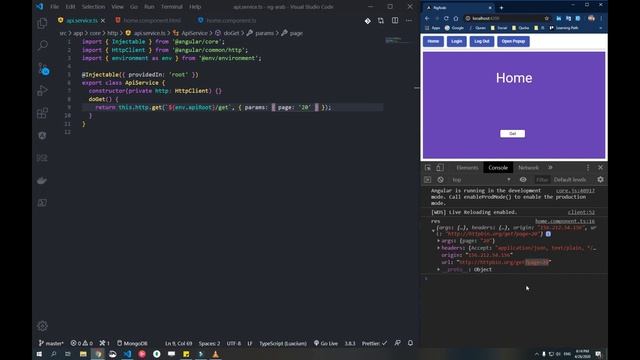
Task: Click the feedback icon in status bar
Action: coord(397,343)
